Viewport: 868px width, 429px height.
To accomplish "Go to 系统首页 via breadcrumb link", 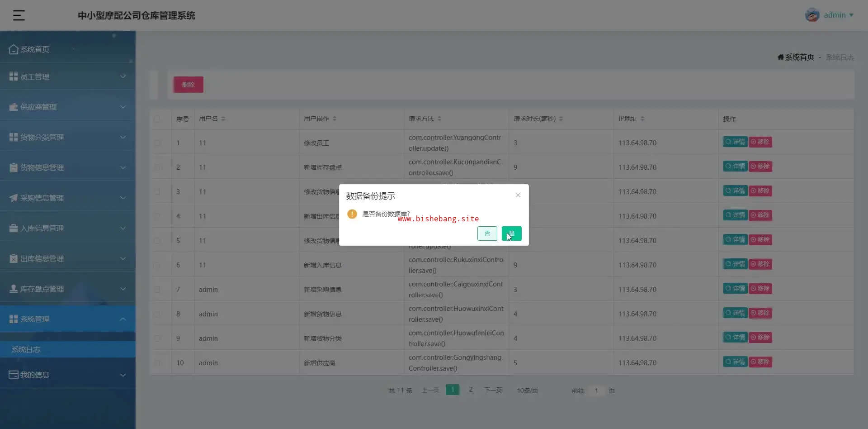I will [796, 57].
